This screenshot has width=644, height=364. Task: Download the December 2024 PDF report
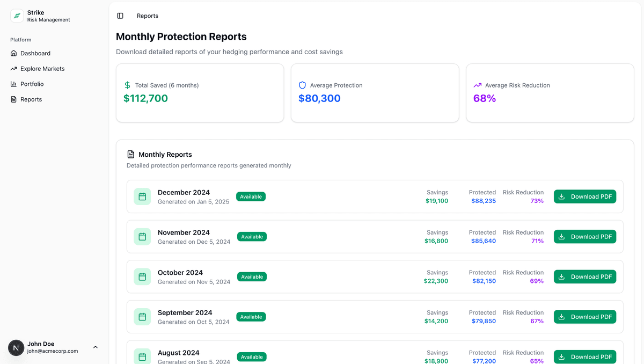tap(584, 196)
